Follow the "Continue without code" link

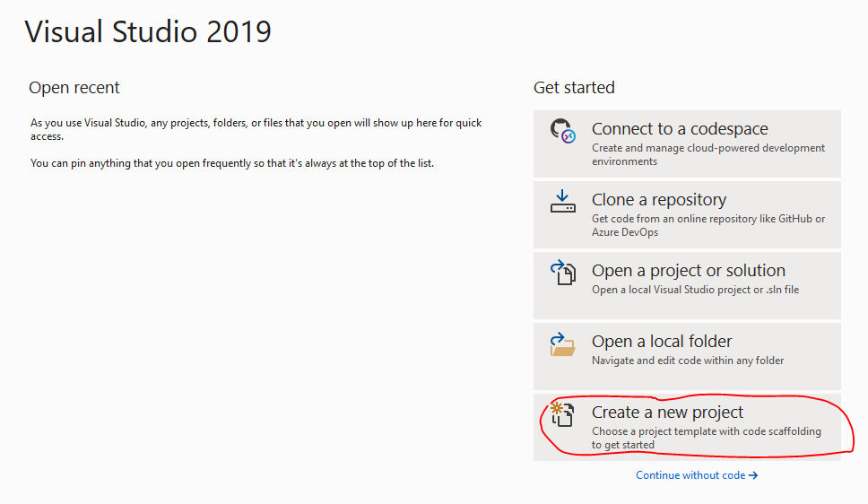click(690, 475)
